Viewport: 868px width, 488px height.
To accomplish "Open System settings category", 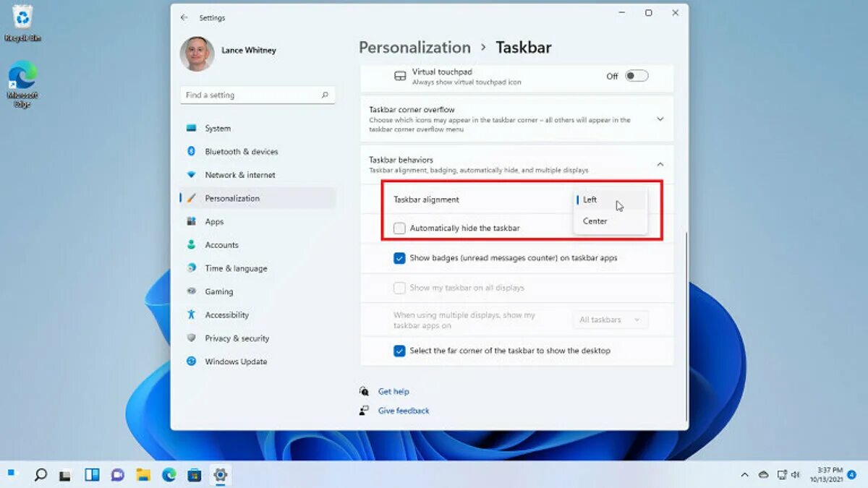I will click(x=258, y=128).
